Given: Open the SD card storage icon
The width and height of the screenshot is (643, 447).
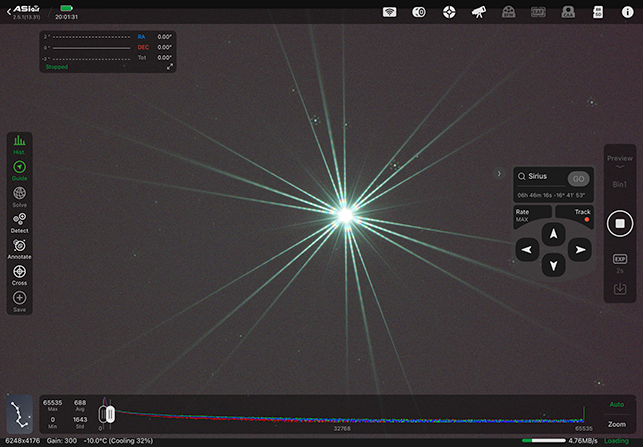Looking at the screenshot, I should tap(598, 12).
